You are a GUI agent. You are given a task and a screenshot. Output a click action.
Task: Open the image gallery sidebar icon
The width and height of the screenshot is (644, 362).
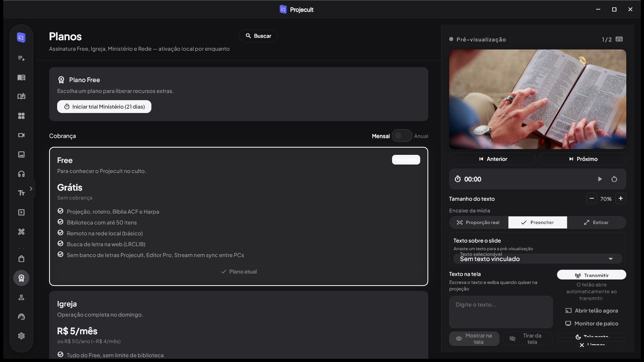point(21,154)
